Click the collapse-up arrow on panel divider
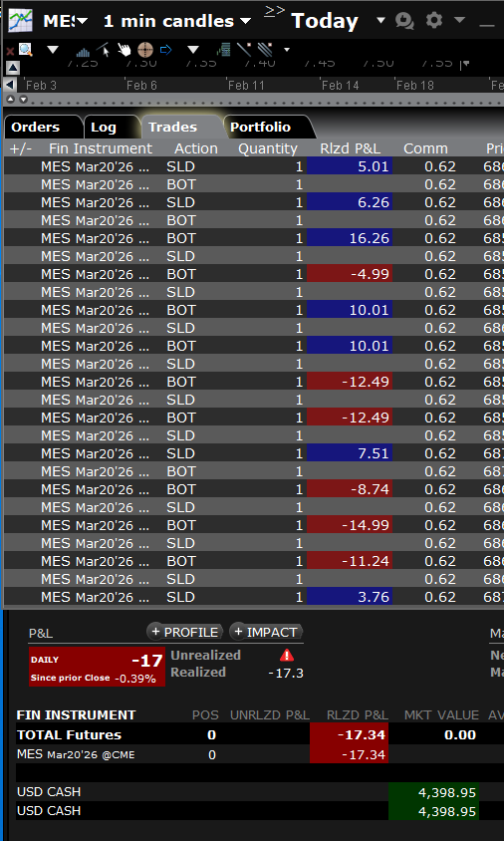Image resolution: width=504 pixels, height=841 pixels. 10,100
